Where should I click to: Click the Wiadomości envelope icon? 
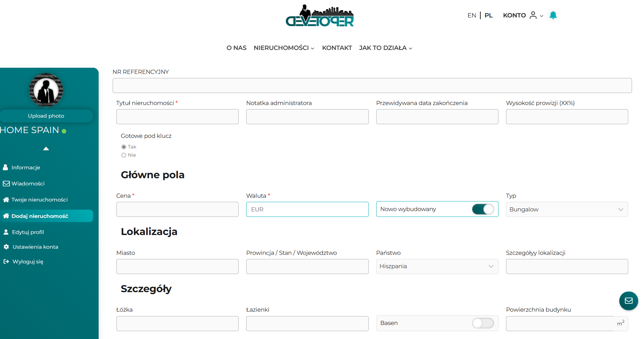point(6,183)
